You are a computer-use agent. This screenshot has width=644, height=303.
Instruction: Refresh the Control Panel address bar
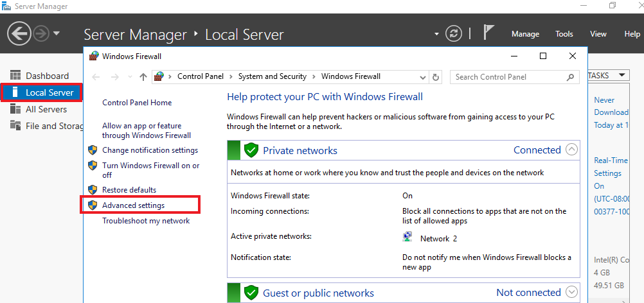click(x=436, y=77)
